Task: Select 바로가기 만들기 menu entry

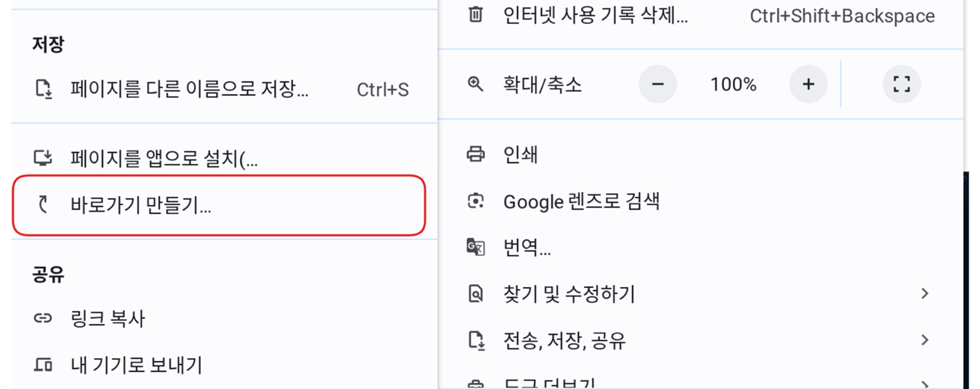Action: [141, 205]
